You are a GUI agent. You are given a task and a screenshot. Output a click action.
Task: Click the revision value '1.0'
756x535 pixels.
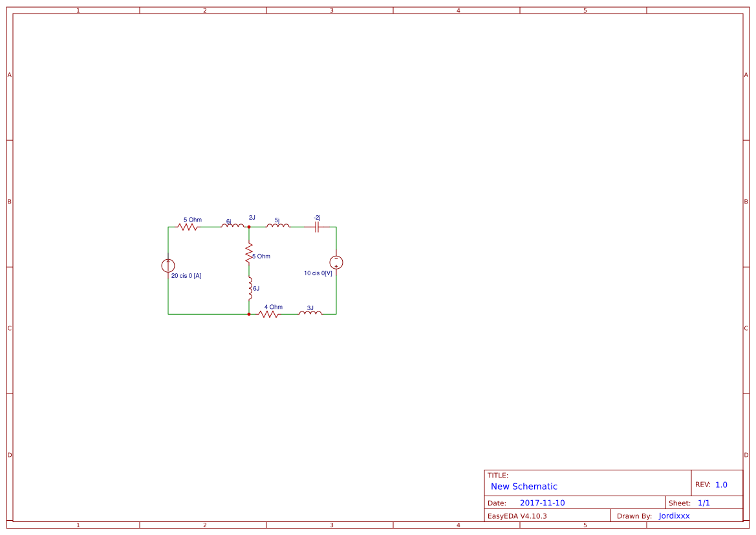[x=721, y=485]
